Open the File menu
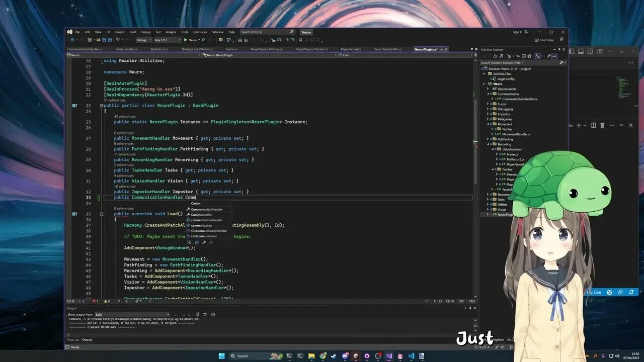 click(77, 32)
